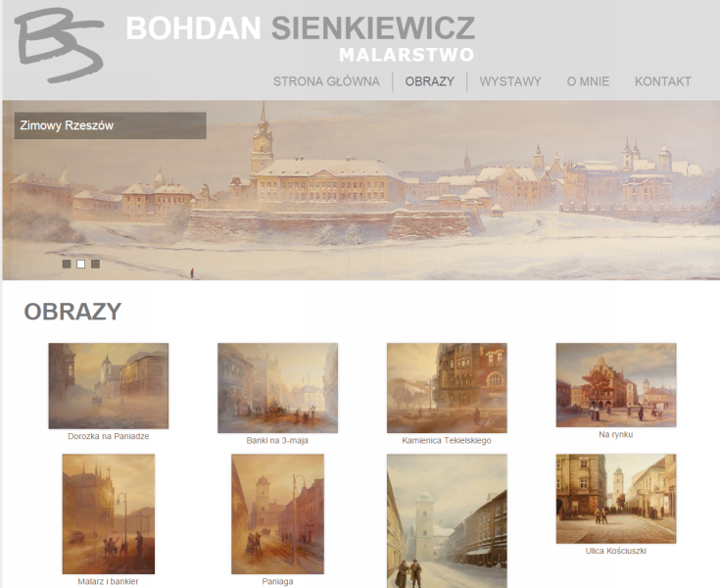Open the Wystawy page
The image size is (720, 588).
(510, 81)
